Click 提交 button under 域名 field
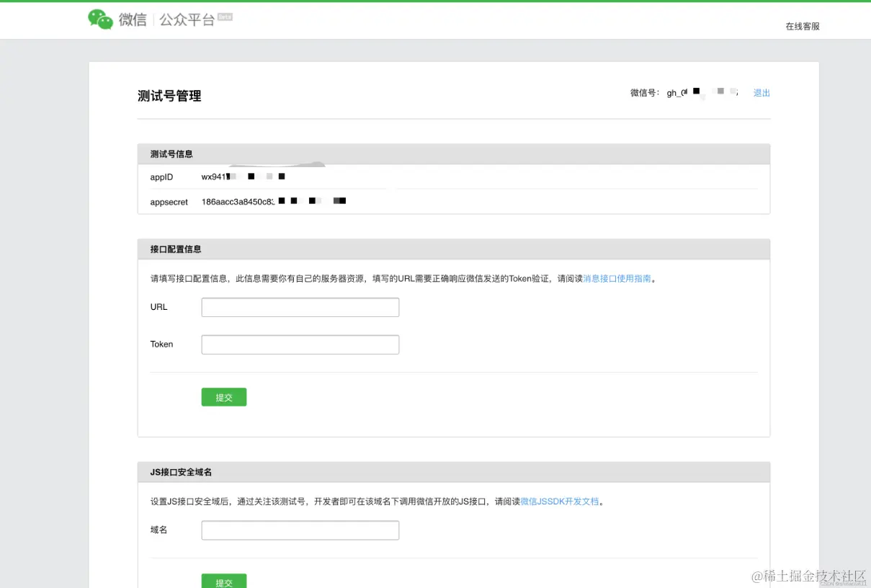 click(x=224, y=582)
